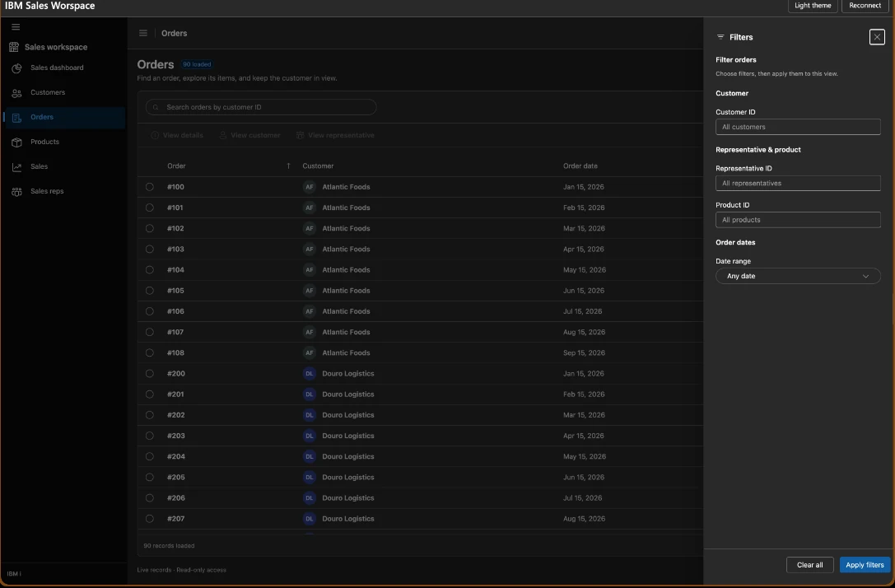Sort by the Customer column header
Image resolution: width=895 pixels, height=588 pixels.
[x=318, y=166]
